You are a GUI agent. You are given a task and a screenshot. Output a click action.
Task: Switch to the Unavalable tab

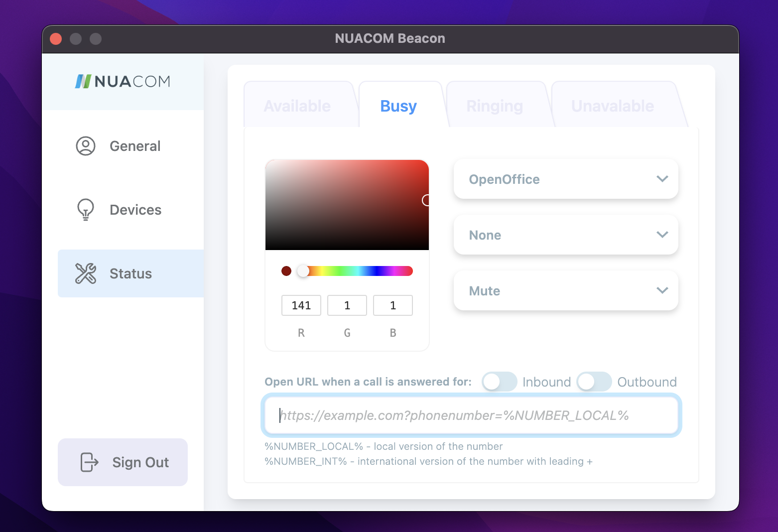tap(613, 106)
